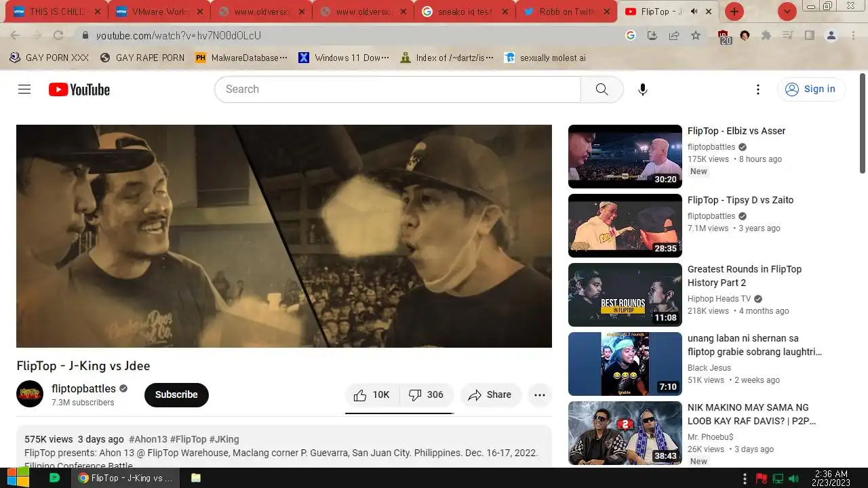This screenshot has height=488, width=868.
Task: Switch to the VMware Works tab
Action: [x=159, y=12]
